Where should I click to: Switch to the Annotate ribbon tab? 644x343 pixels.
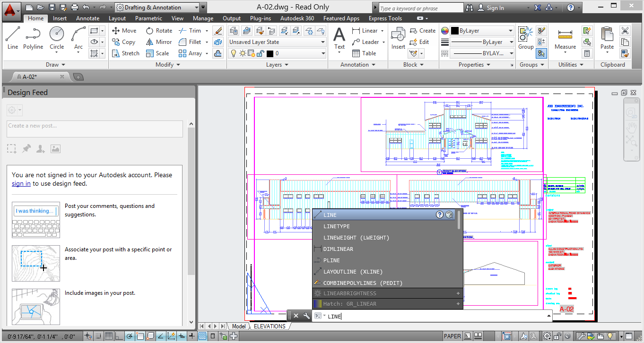point(87,18)
